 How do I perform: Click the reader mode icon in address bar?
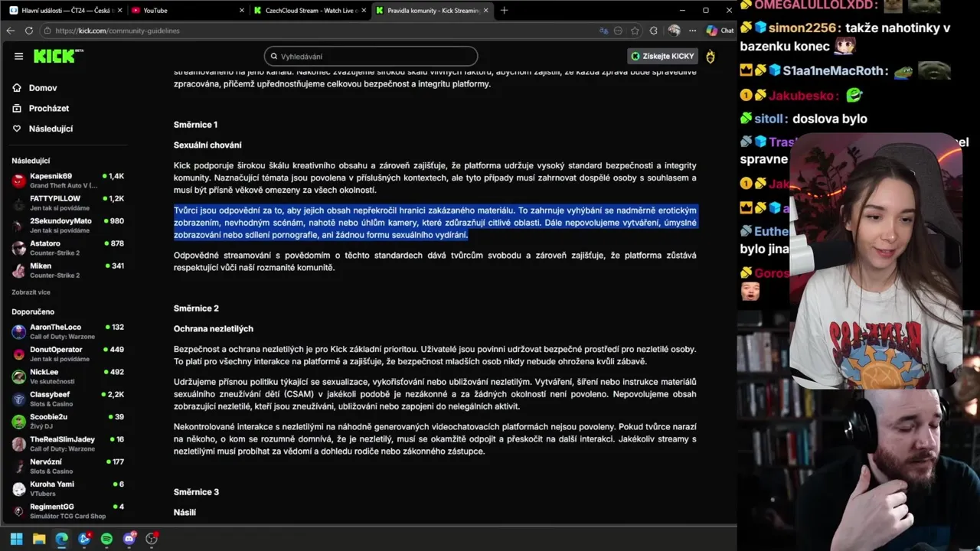pos(619,31)
